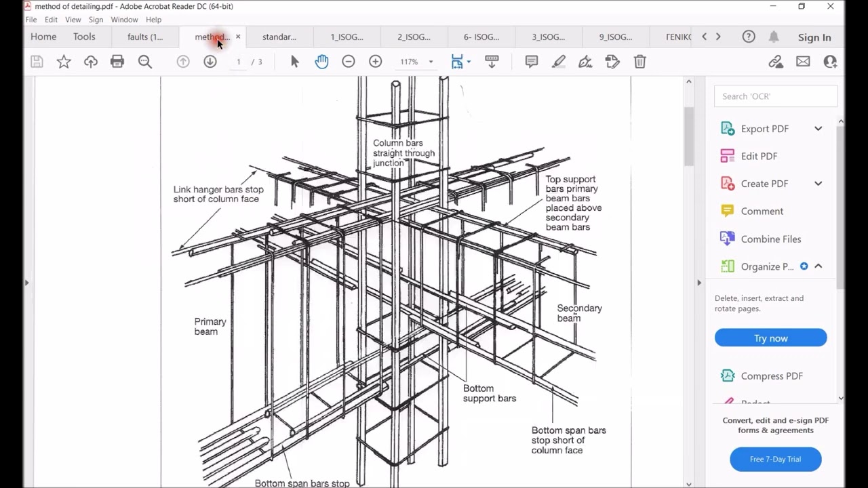Screen dimensions: 868x488
Task: Click the Combine Files tool icon
Action: (728, 239)
